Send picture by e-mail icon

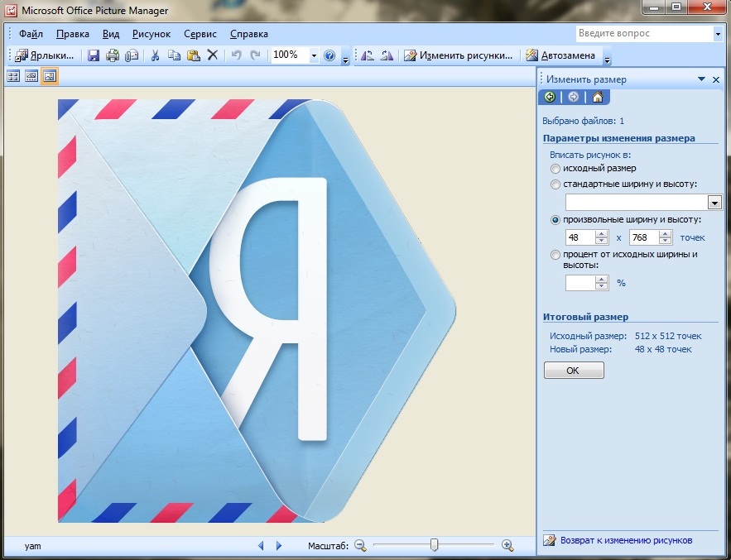click(132, 55)
